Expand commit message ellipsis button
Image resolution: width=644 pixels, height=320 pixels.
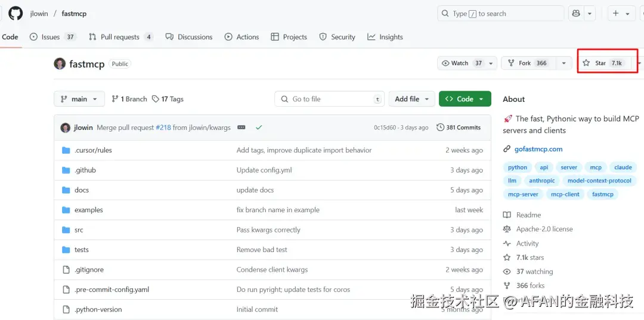click(241, 128)
